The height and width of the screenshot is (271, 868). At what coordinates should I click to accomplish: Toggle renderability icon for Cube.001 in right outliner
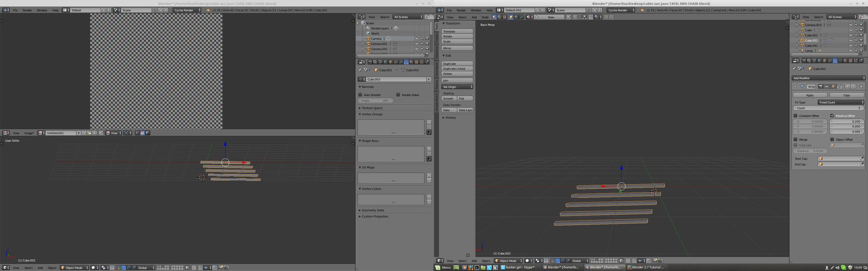click(x=861, y=35)
